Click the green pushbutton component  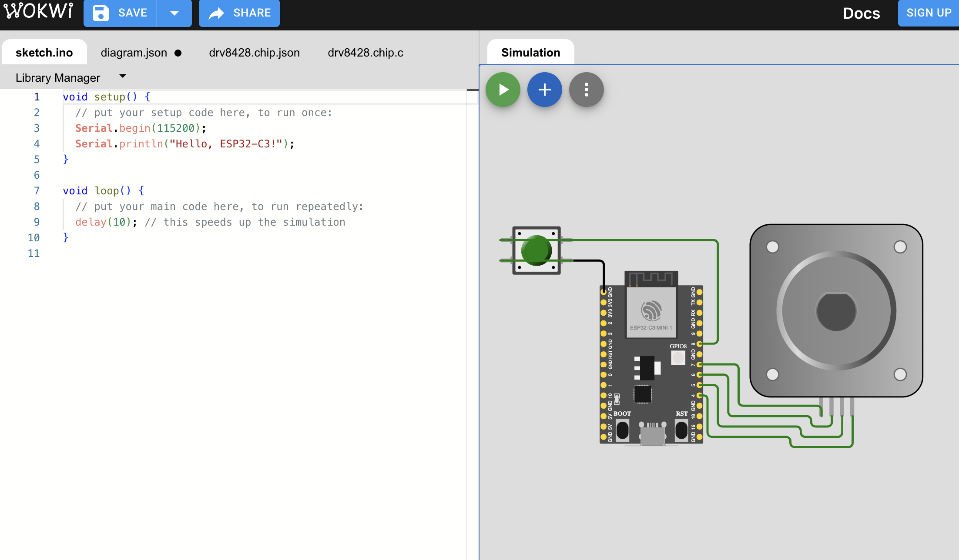click(x=537, y=250)
